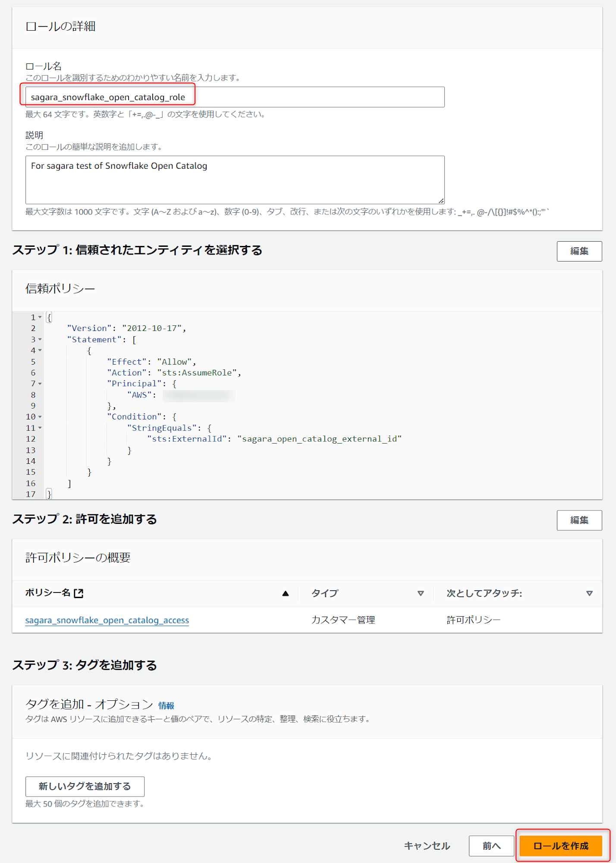This screenshot has height=863, width=616.
Task: Click the resize handle of description box
Action: point(441,201)
